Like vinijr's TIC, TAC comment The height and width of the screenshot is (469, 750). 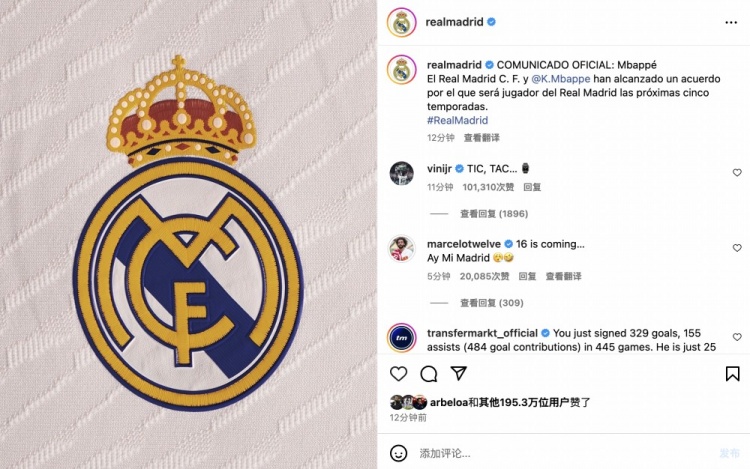(x=737, y=173)
